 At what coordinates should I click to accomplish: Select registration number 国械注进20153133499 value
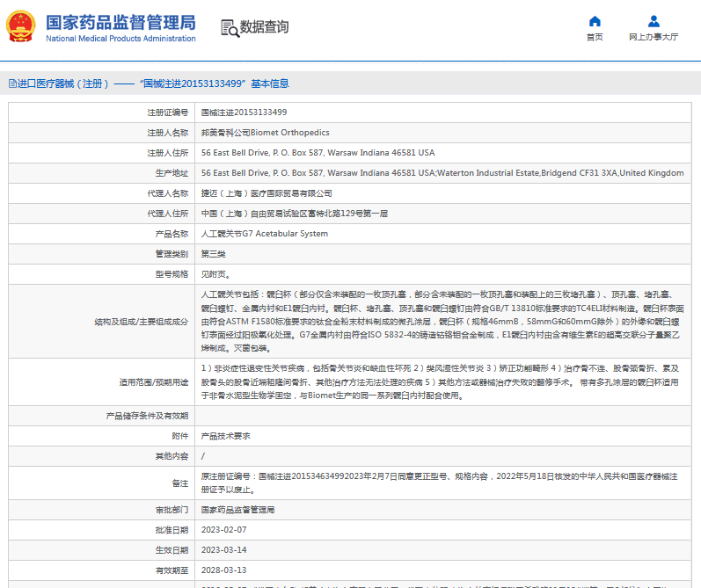pos(245,113)
